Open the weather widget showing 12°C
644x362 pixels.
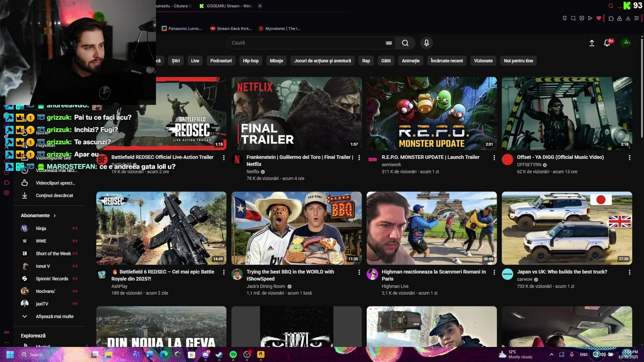coord(515,354)
